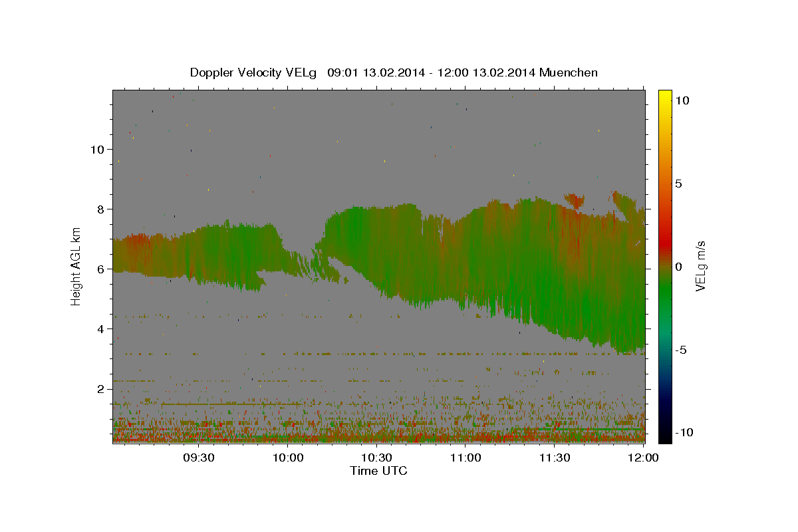
Task: Click the colorbar value 10 label
Action: coord(682,100)
